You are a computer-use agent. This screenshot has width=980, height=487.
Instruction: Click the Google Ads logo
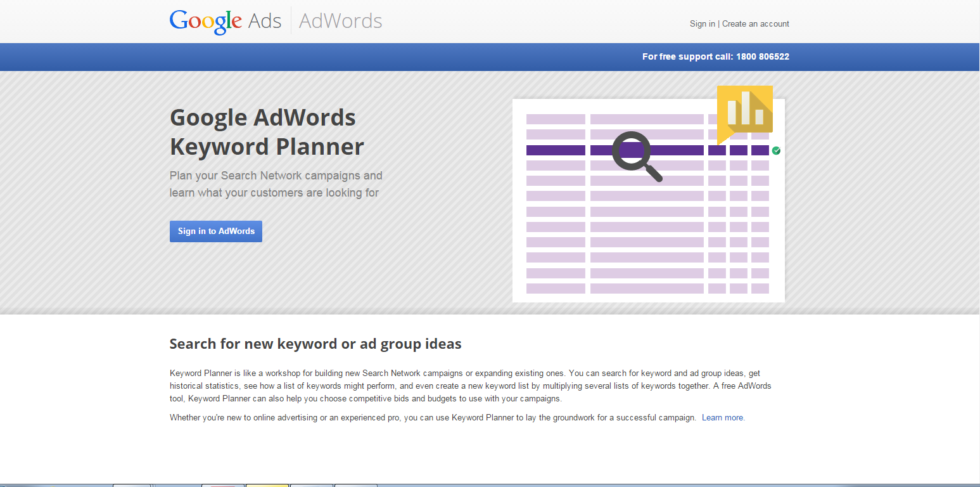click(225, 22)
